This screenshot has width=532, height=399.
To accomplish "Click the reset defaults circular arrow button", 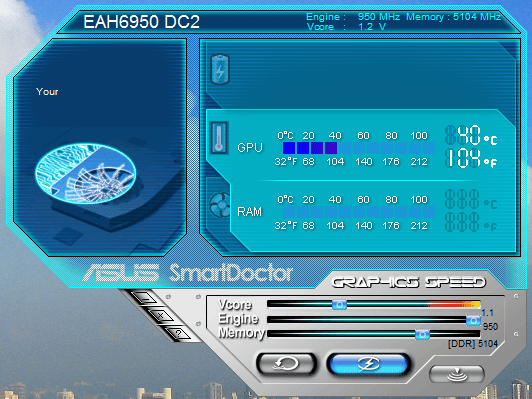I will click(286, 364).
